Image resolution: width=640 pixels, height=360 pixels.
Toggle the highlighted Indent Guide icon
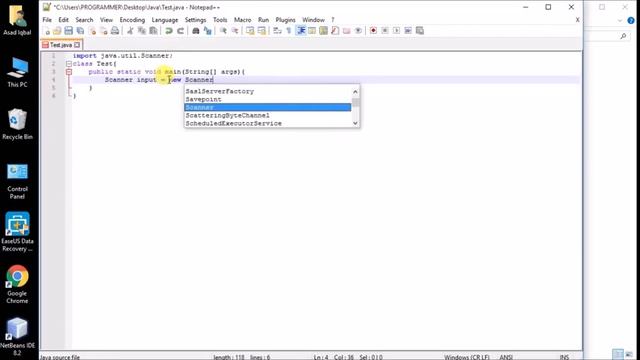301,31
